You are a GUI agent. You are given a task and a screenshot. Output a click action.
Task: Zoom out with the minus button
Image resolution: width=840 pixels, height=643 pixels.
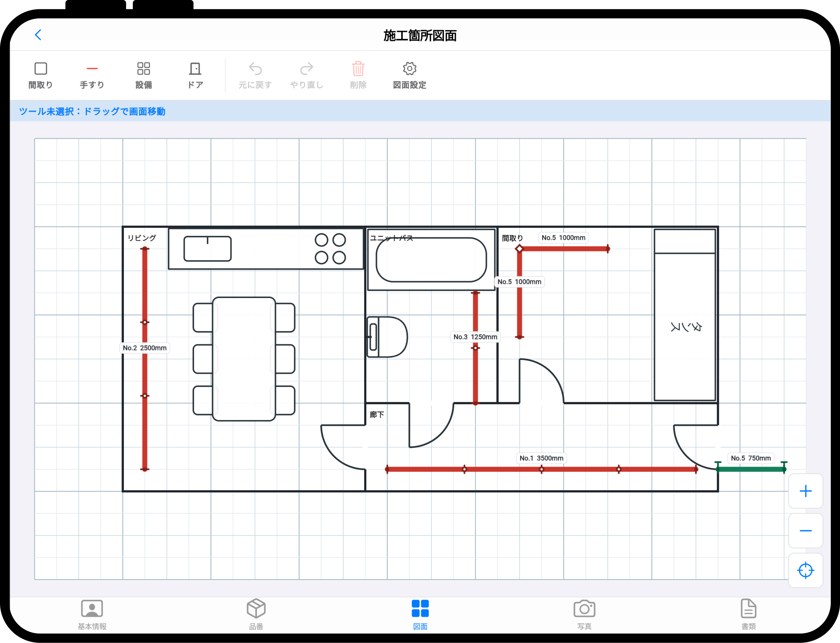point(806,531)
